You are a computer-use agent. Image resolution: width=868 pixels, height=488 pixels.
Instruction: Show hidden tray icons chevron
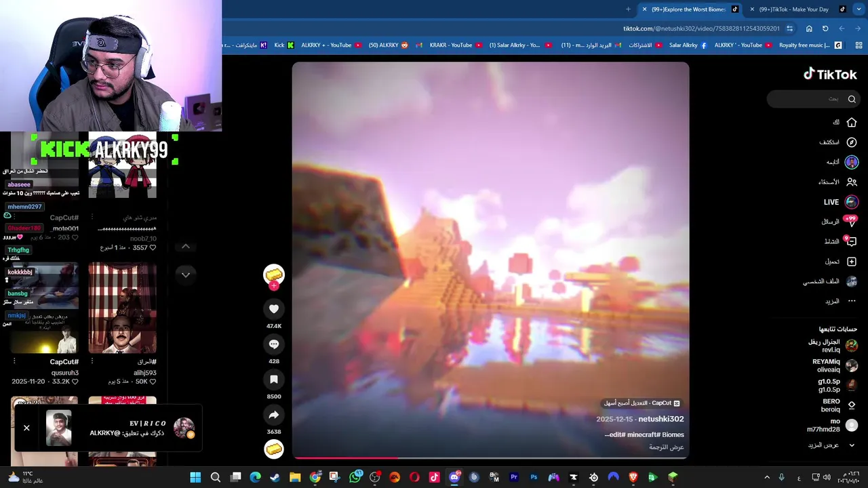(x=767, y=477)
